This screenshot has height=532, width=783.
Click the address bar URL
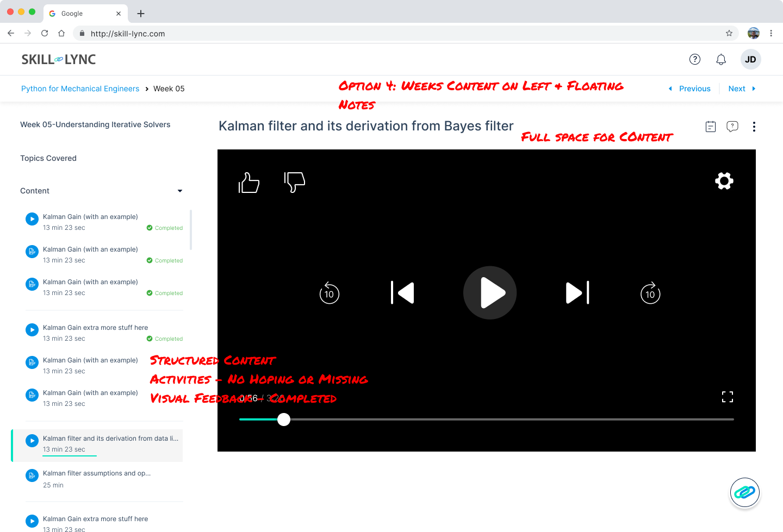tap(128, 34)
